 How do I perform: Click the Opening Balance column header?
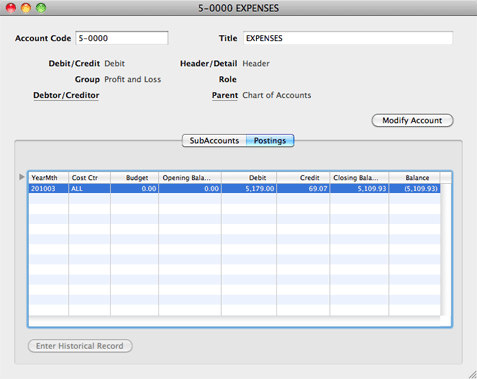[190, 178]
